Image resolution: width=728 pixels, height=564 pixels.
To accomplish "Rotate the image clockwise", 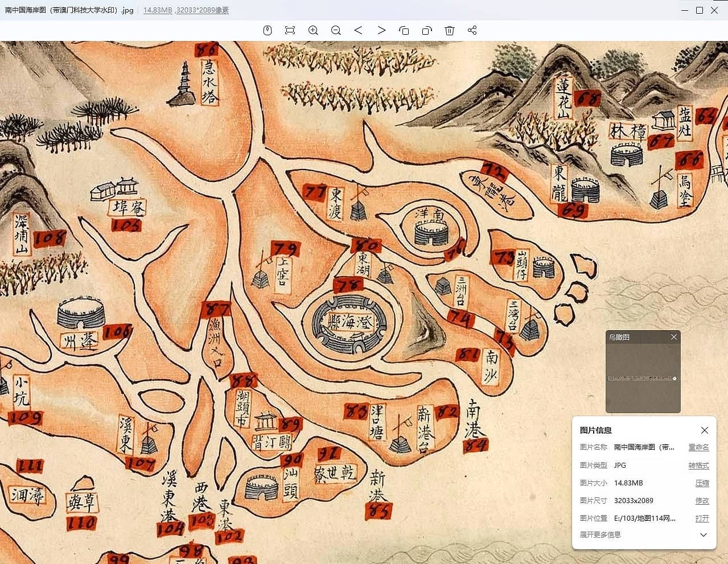I will coord(427,31).
